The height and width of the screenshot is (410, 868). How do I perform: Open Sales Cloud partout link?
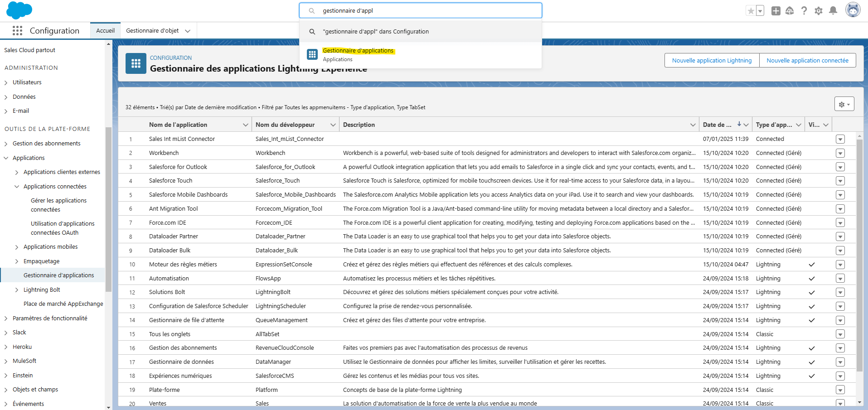coord(30,50)
